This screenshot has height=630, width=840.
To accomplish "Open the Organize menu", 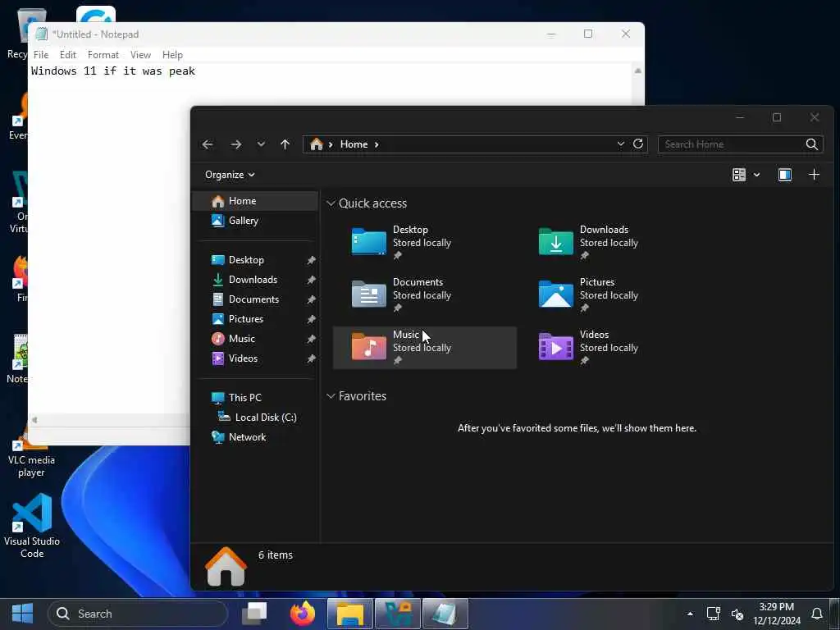I will pyautogui.click(x=230, y=175).
